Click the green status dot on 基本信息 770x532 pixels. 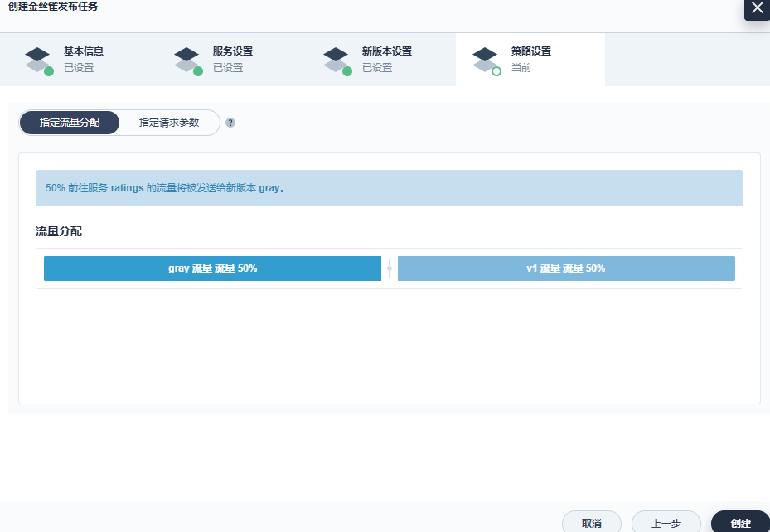pyautogui.click(x=49, y=71)
